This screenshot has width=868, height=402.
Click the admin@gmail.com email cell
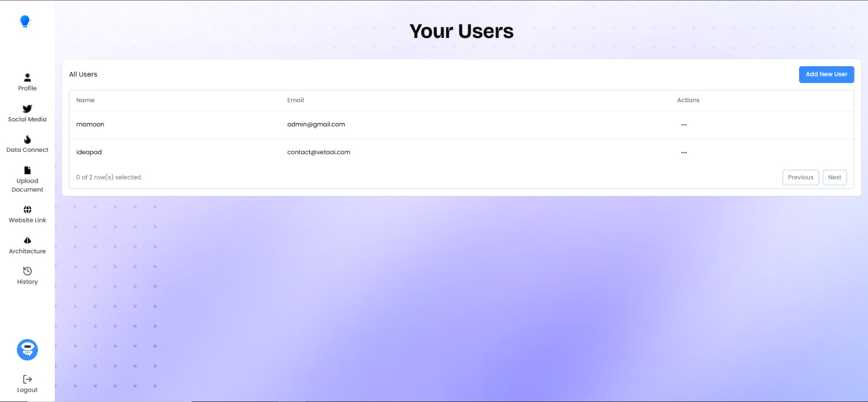point(316,125)
